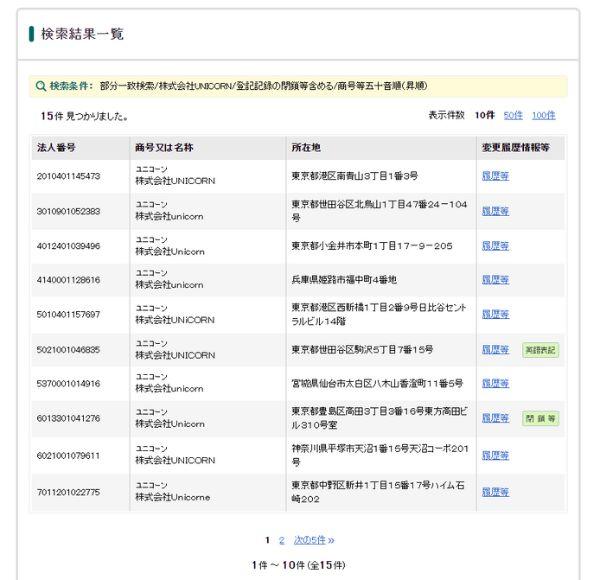Open 履歴等 for 6013301041276
Viewport: 600px width, 580px height.
[x=495, y=418]
